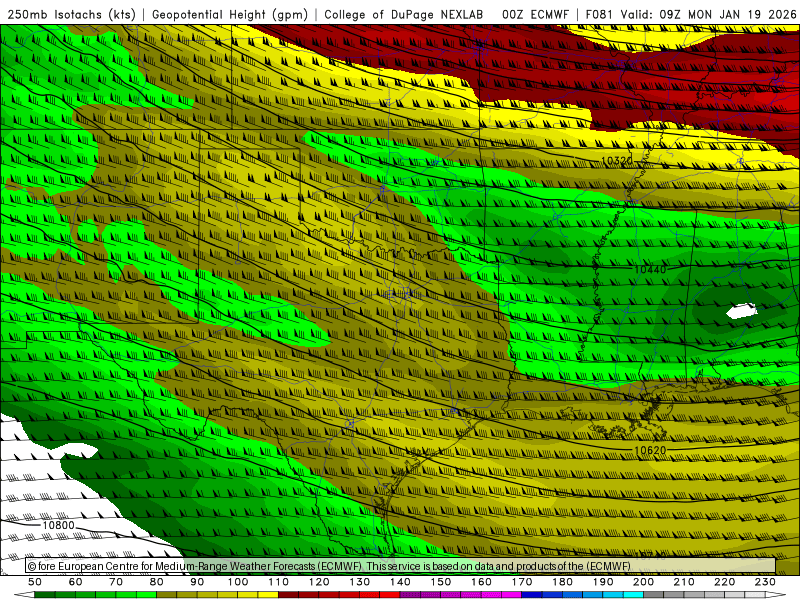Pick the cyan swatch just below 200
This screenshot has width=800, height=600.
point(633,595)
